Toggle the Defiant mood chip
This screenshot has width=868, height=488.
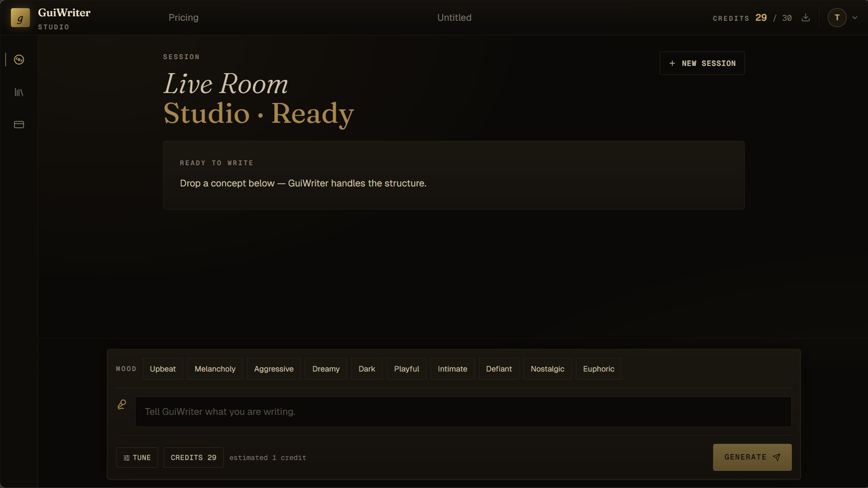tap(499, 369)
